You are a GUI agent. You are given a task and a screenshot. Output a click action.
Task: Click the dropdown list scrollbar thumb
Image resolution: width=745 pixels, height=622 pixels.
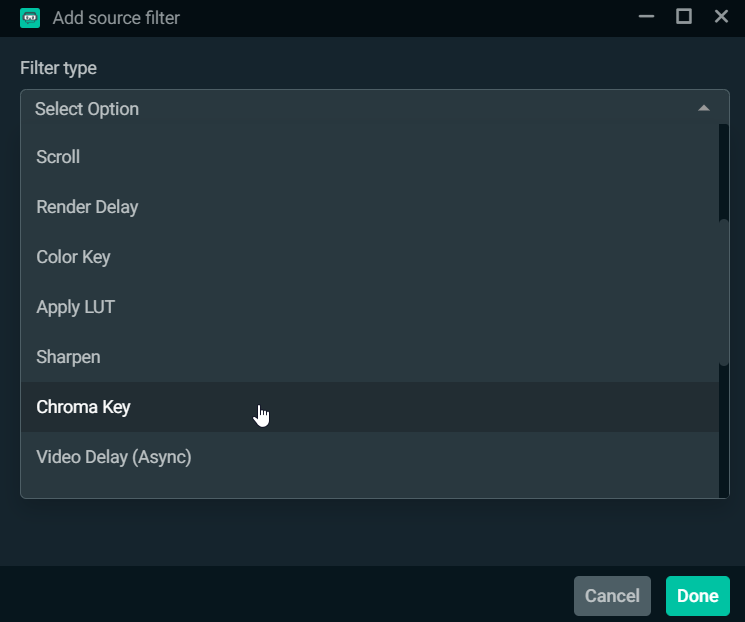tap(724, 292)
